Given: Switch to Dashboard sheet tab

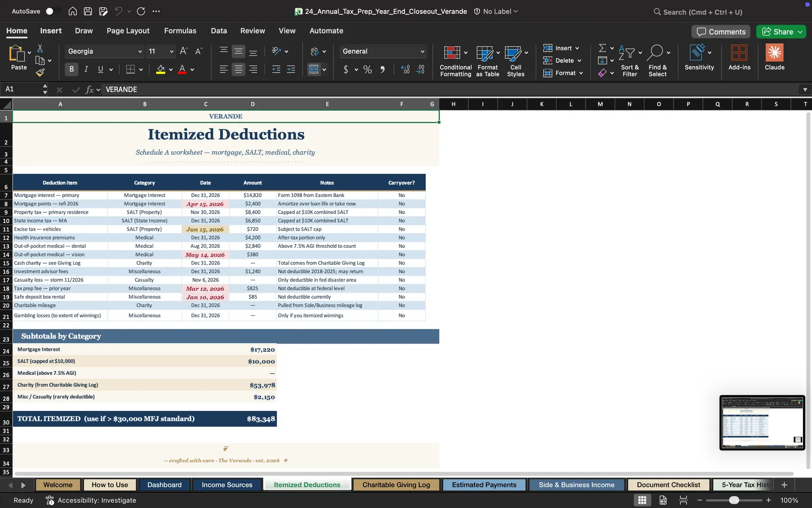Looking at the screenshot, I should (164, 485).
